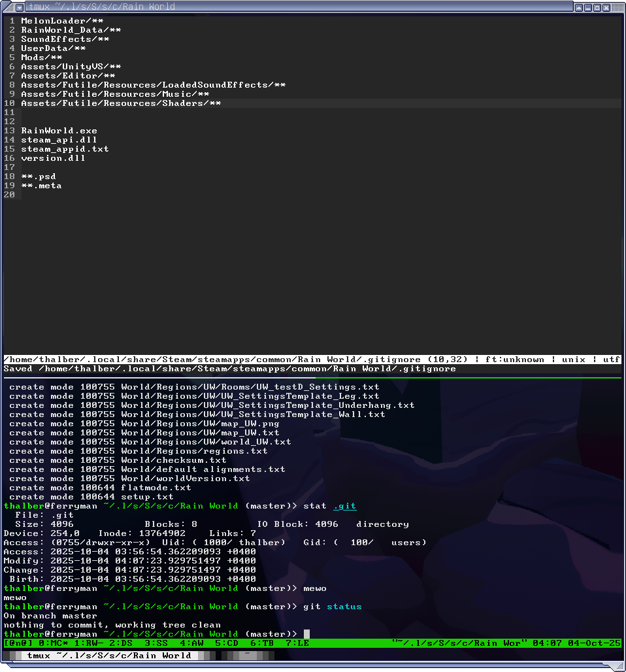Click the maximize icon in the title bar

tap(597, 7)
